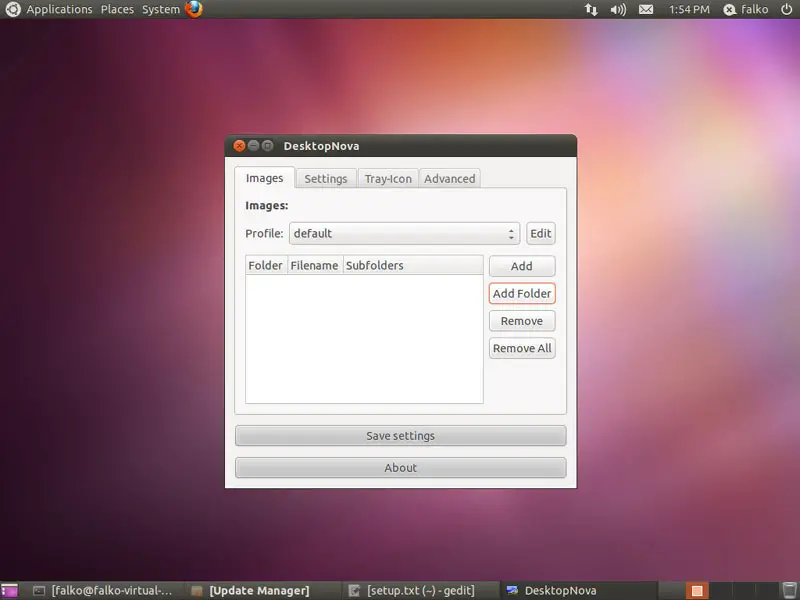This screenshot has width=800, height=600.
Task: Switch to the Settings tab
Action: pyautogui.click(x=326, y=179)
